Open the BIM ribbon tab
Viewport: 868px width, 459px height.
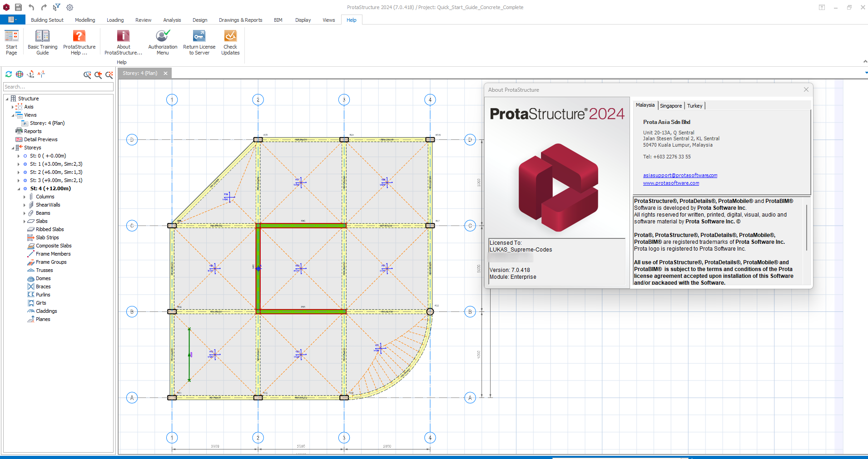coord(278,20)
